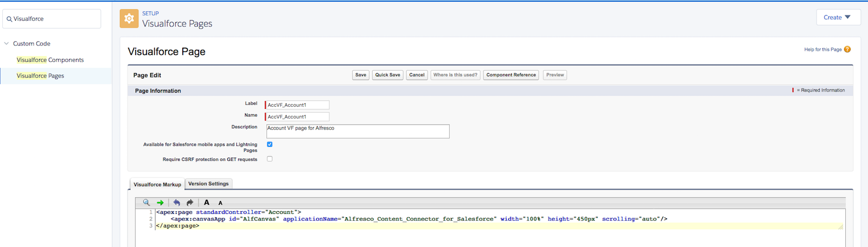
Task: Click the orange help question mark icon
Action: tap(847, 49)
